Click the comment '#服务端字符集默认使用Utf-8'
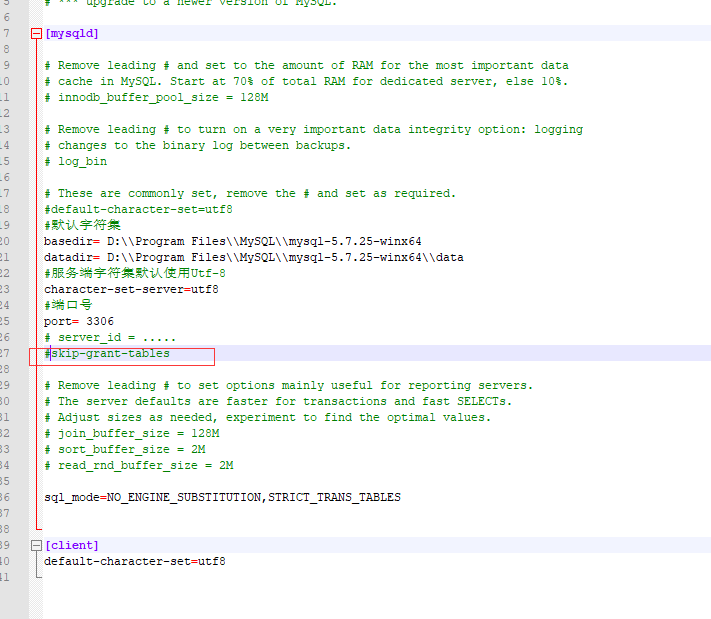The height and width of the screenshot is (619, 711). 135,273
